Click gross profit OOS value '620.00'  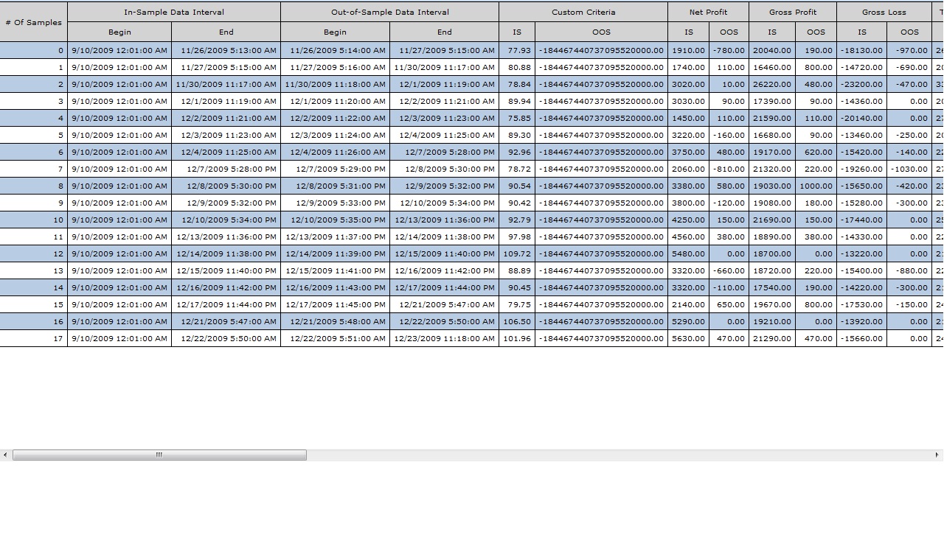[x=816, y=152]
